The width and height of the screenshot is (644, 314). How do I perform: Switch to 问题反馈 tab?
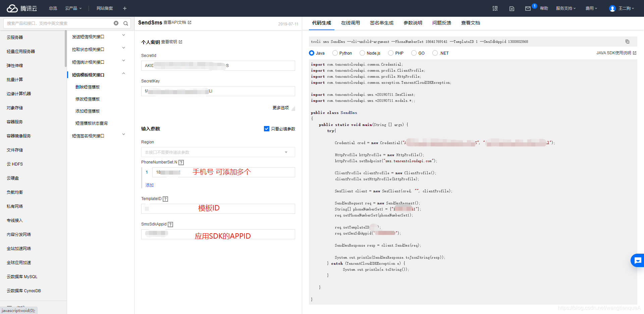tap(442, 23)
